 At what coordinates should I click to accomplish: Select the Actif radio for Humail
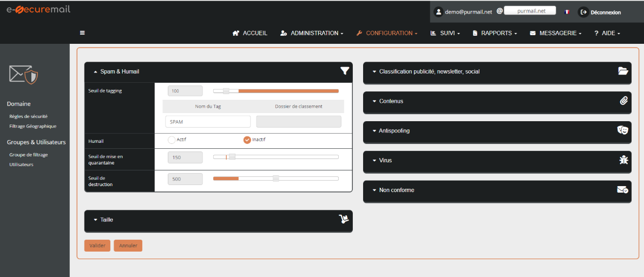[172, 140]
